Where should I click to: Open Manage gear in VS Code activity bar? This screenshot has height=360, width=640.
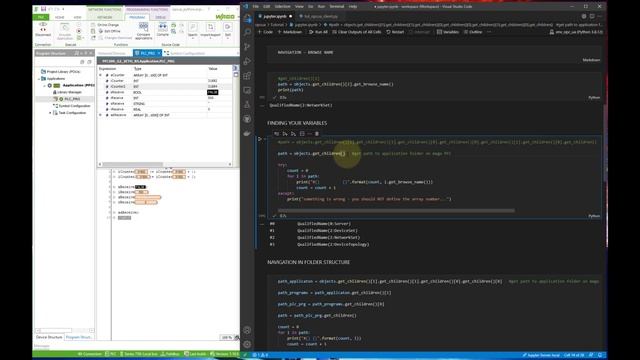pos(247,344)
